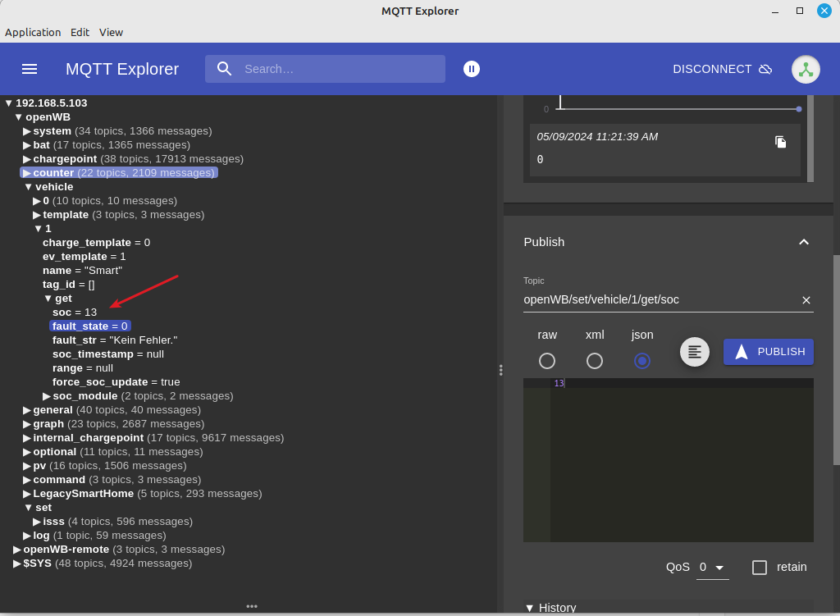Open the Application menu
The height and width of the screenshot is (616, 840).
tap(33, 32)
